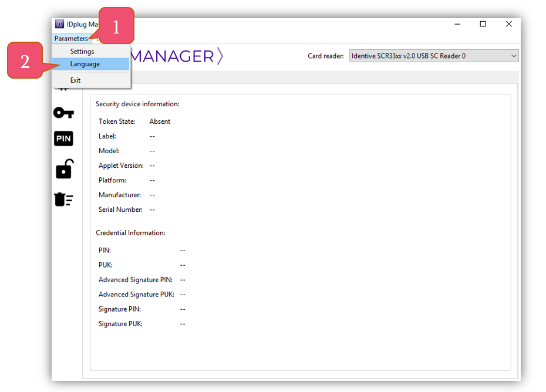
Task: Click the IDplug app icon in the title bar
Action: 59,24
